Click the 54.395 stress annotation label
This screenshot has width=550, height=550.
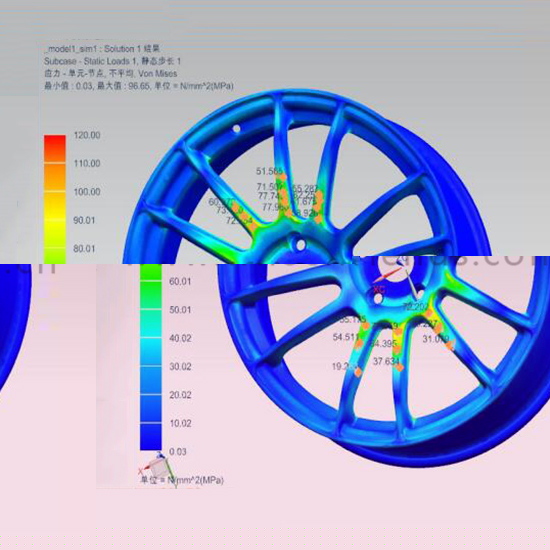[x=383, y=343]
